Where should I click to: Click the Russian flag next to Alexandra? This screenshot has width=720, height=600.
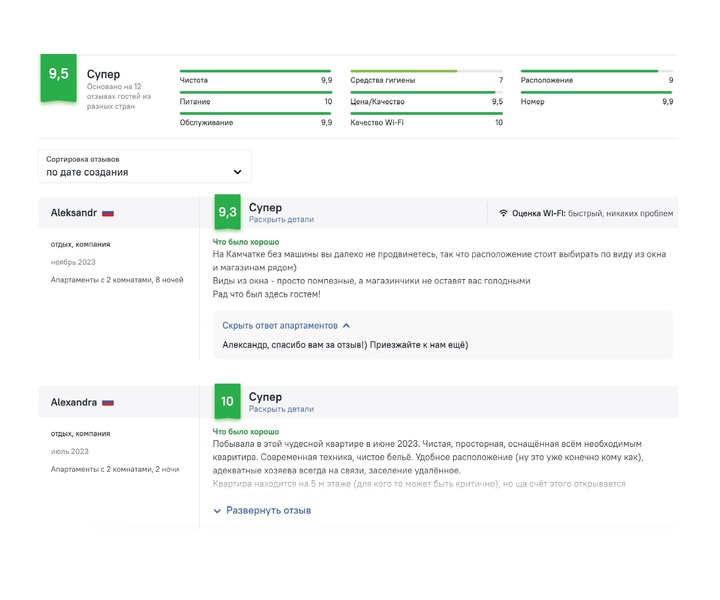108,402
